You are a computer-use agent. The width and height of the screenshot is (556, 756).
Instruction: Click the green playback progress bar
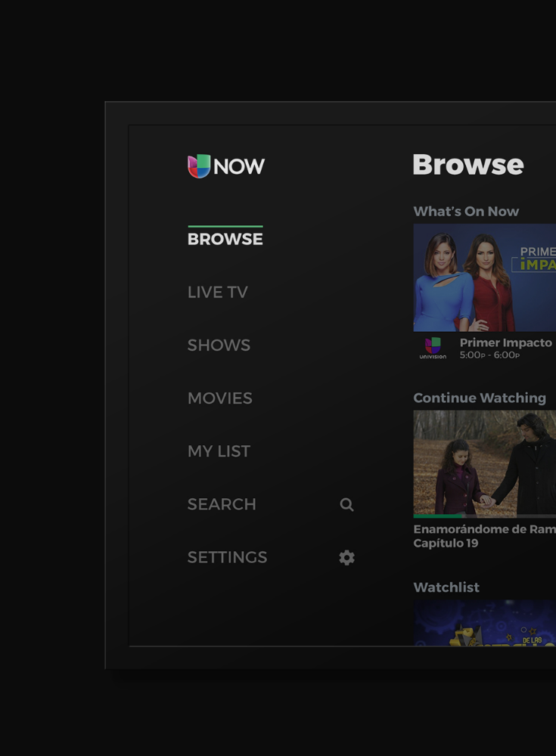click(x=439, y=516)
